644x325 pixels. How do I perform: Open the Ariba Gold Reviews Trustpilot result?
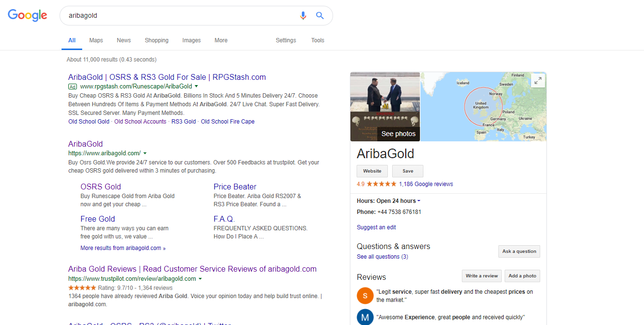[192, 269]
